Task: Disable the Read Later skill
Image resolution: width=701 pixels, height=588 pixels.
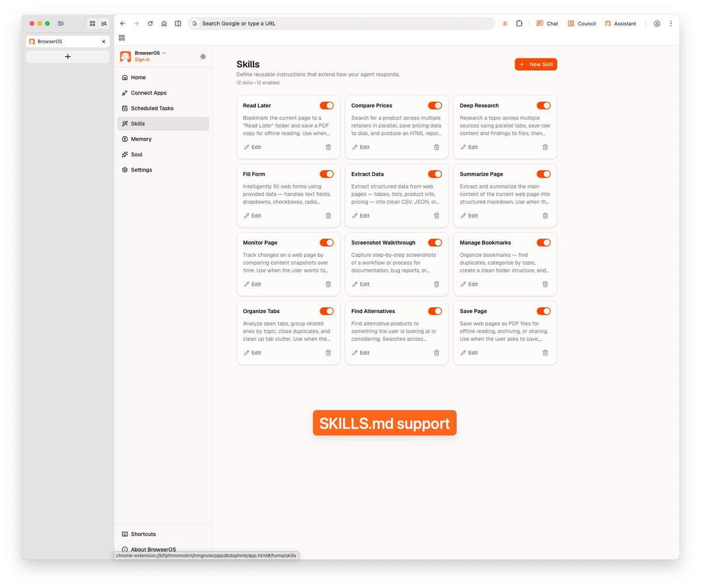Action: (x=327, y=106)
